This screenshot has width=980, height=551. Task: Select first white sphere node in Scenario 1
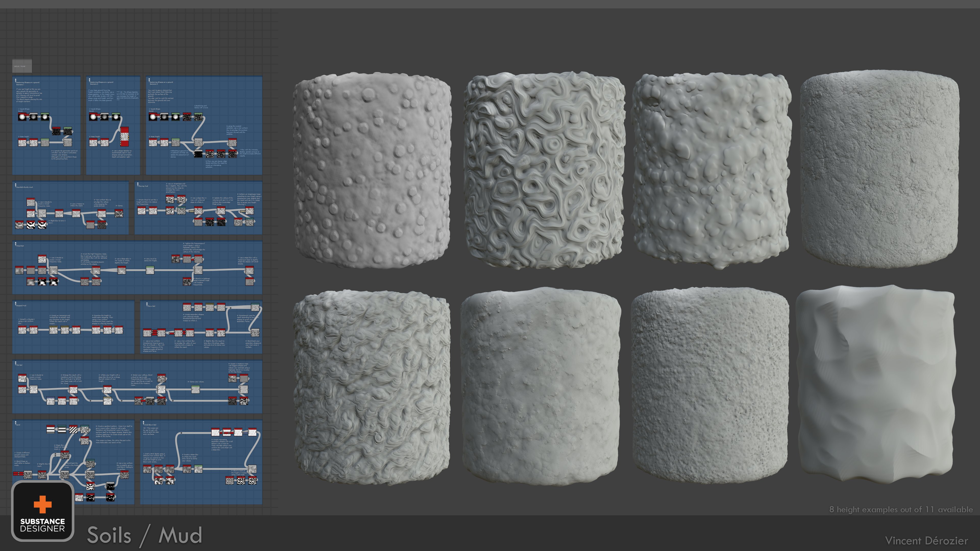(x=22, y=117)
